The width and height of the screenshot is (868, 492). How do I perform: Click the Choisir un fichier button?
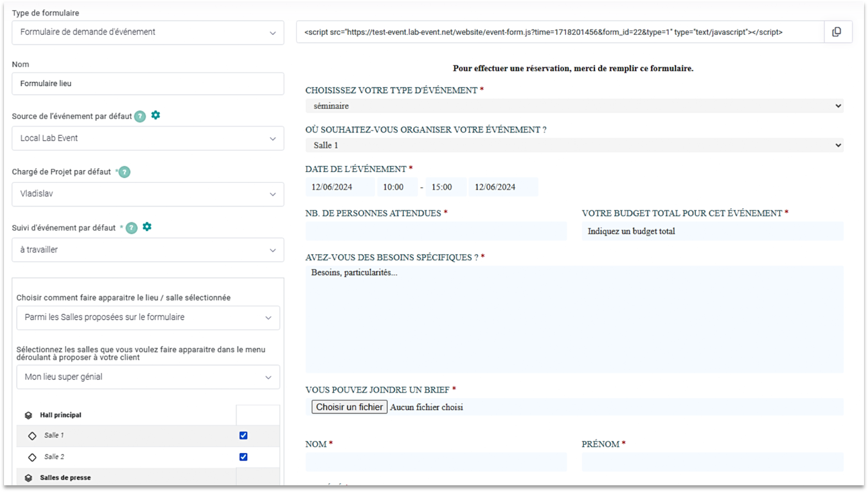pos(349,407)
